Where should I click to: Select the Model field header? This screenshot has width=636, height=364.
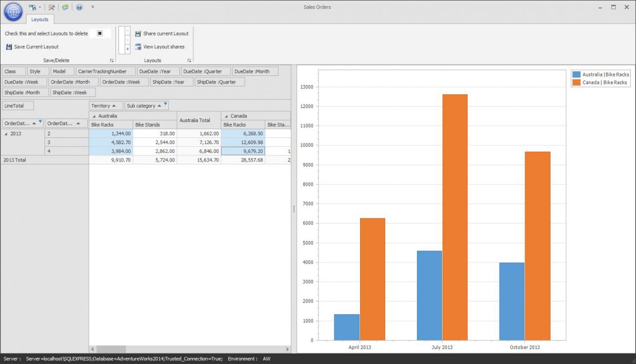tap(63, 71)
